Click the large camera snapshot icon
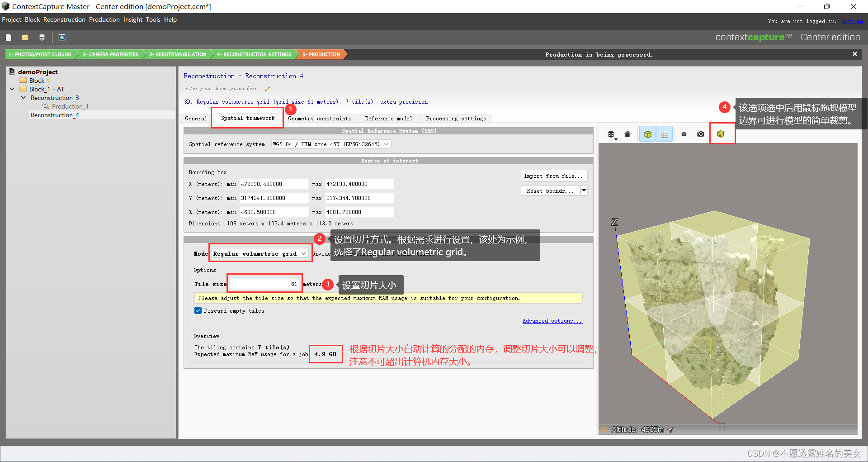The width and height of the screenshot is (868, 462). 701,134
